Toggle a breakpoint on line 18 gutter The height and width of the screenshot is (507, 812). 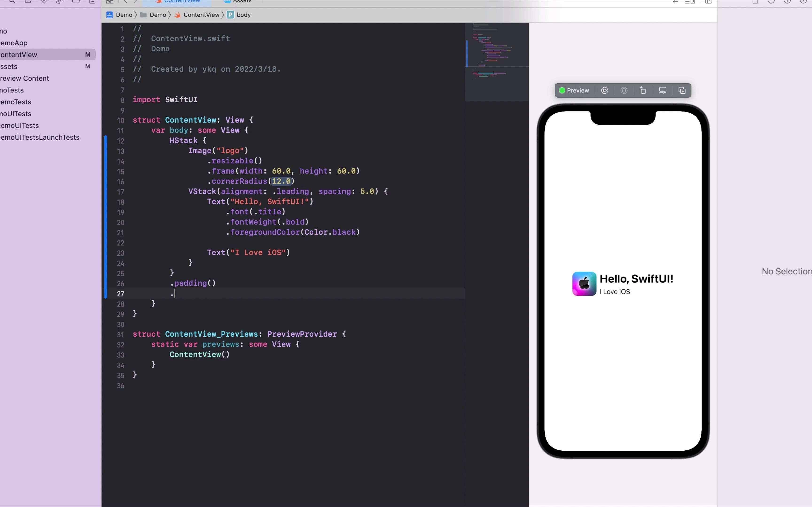(x=121, y=202)
